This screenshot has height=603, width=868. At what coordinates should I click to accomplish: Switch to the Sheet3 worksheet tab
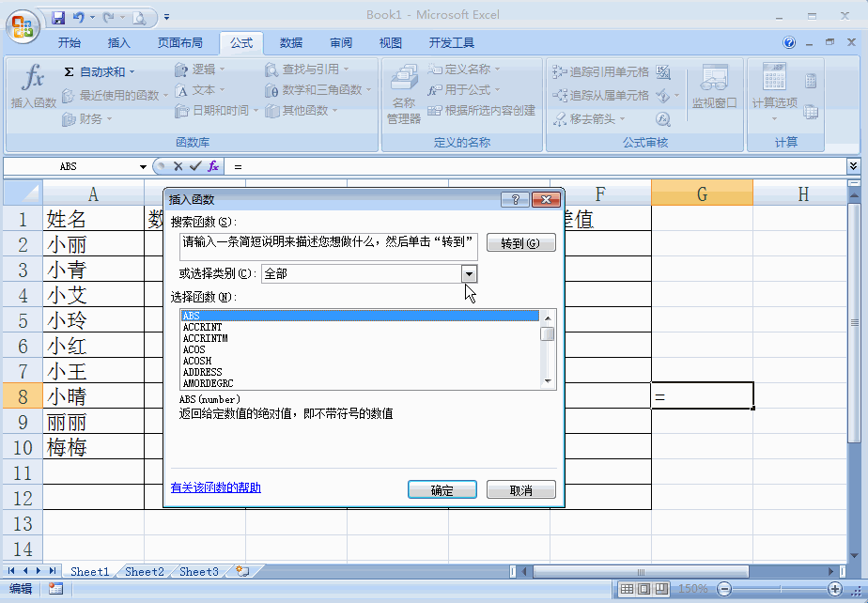pos(199,571)
